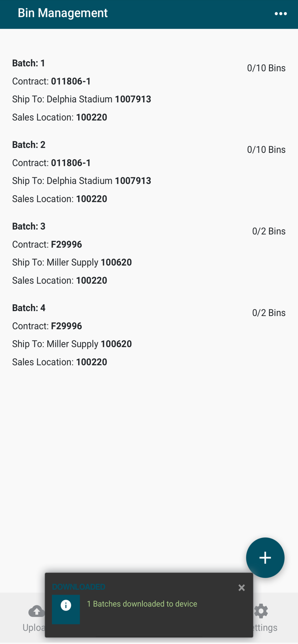Tap '1 Batches downloaded to device' message
This screenshot has height=644, width=298.
click(x=142, y=604)
